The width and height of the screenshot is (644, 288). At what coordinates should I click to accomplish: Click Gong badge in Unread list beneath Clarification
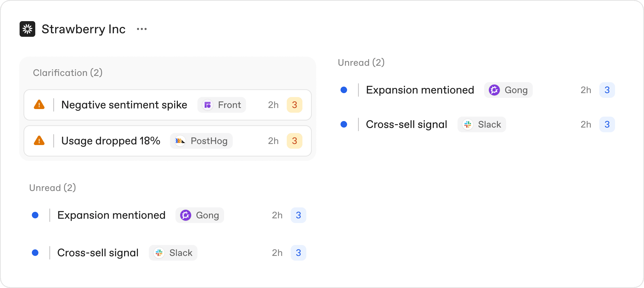tap(200, 215)
